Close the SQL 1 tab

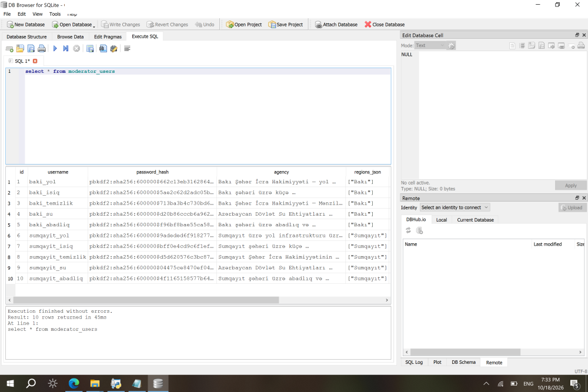coord(35,61)
